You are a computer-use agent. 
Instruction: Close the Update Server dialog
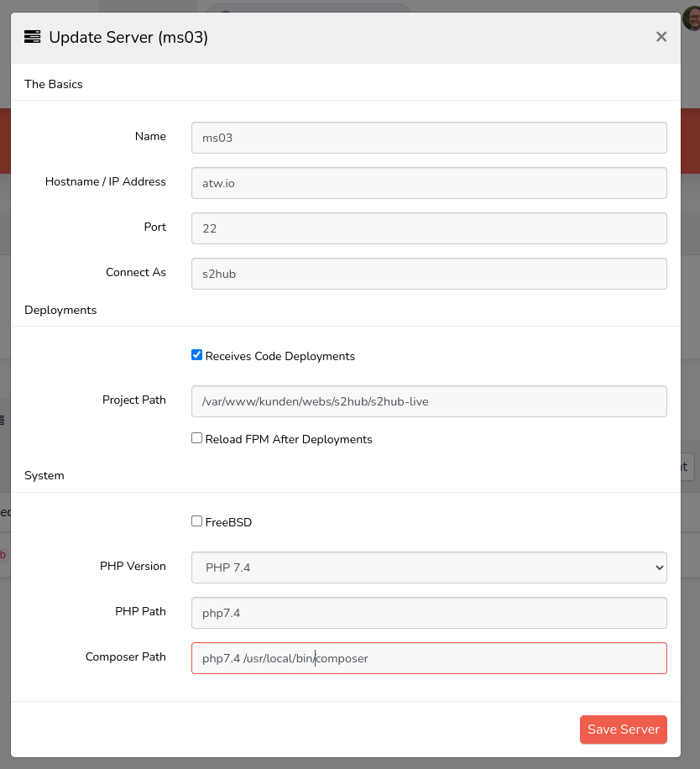661,37
